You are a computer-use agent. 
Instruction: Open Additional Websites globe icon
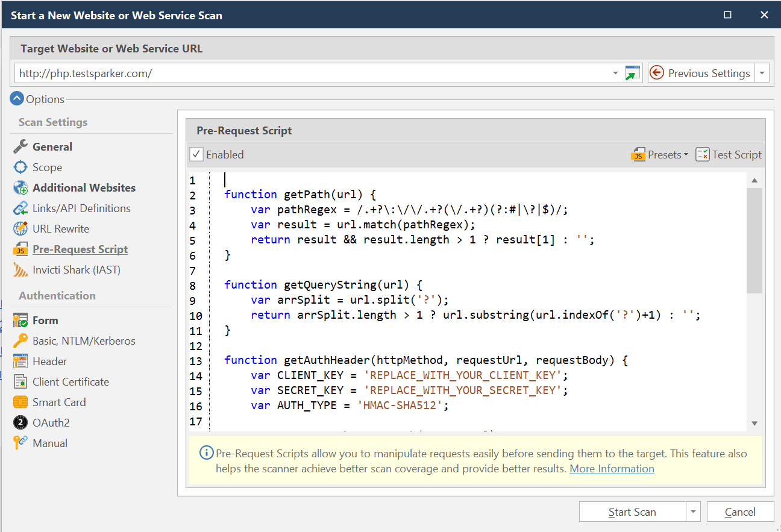(20, 187)
